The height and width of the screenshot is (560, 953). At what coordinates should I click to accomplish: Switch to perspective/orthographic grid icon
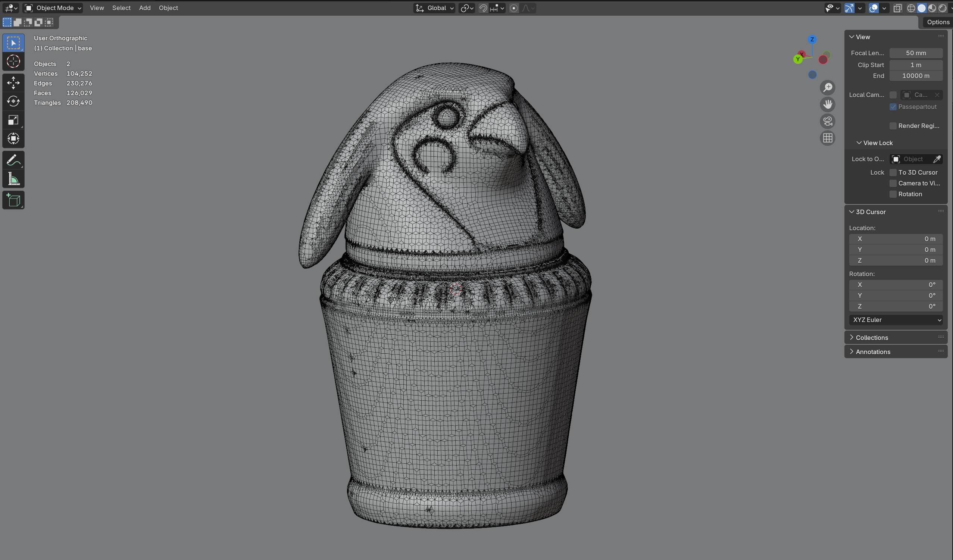click(828, 138)
